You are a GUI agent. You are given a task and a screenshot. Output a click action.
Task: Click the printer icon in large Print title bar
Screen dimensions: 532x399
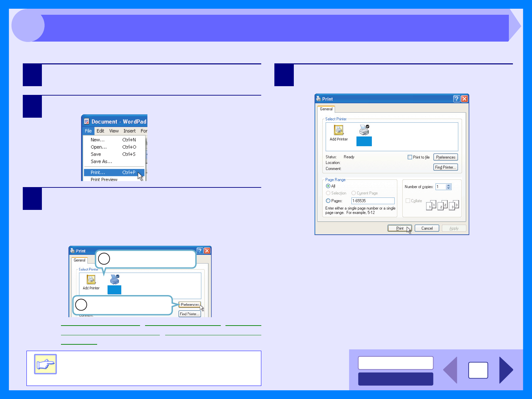coord(318,99)
